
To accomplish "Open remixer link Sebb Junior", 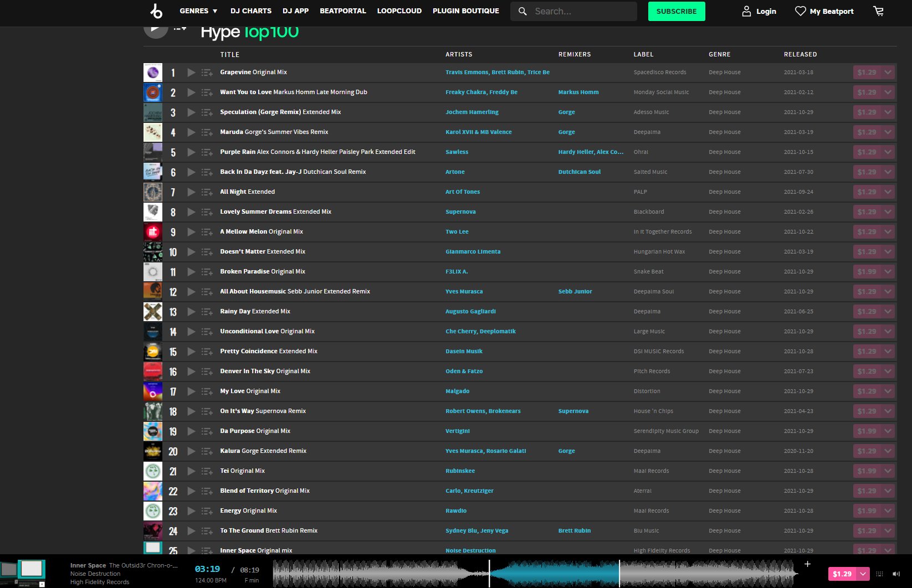I will (575, 292).
